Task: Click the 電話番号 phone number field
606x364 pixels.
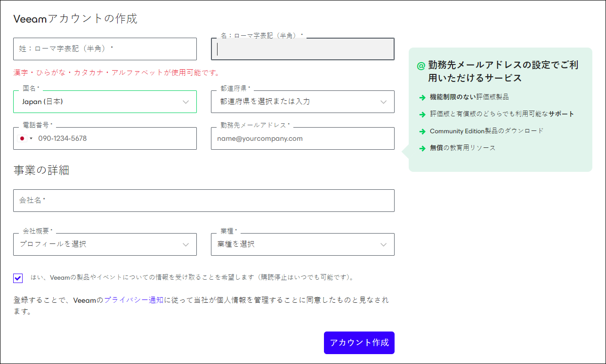Action: [105, 138]
